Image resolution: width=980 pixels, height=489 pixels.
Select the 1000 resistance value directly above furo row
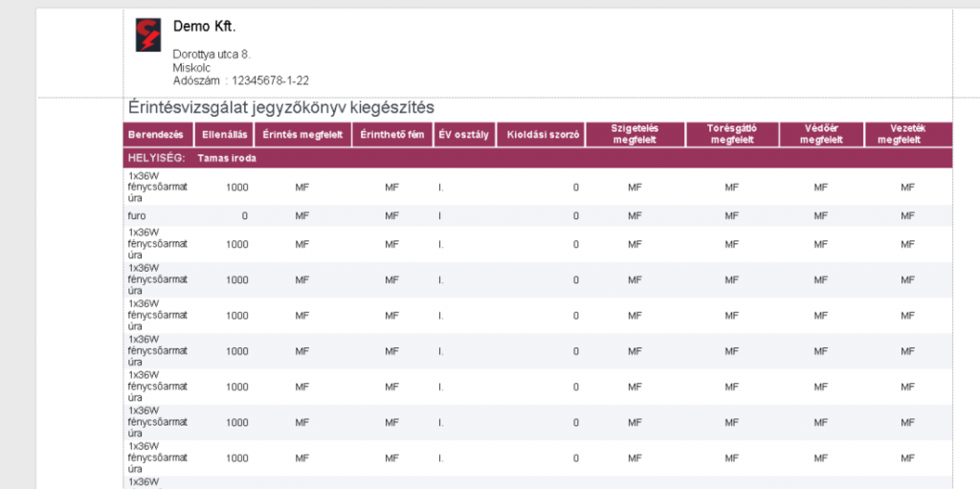(x=237, y=187)
